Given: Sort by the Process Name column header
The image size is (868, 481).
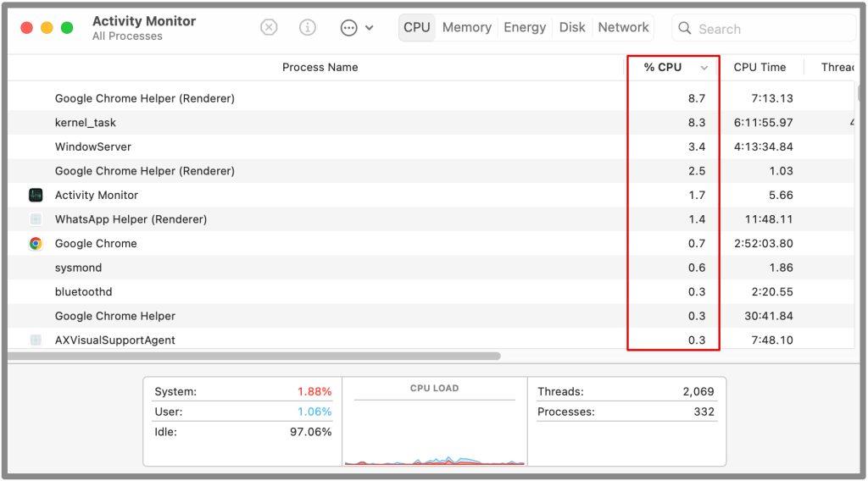Looking at the screenshot, I should [320, 67].
